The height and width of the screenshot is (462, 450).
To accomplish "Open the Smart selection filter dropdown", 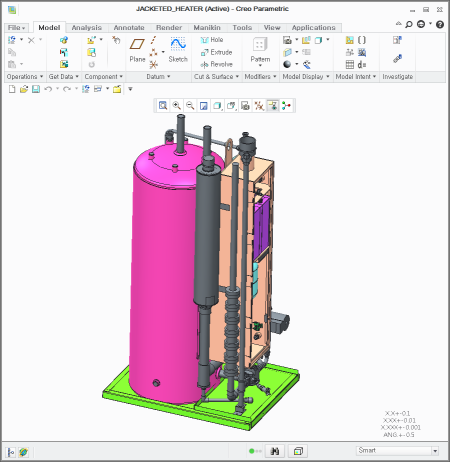I will click(435, 451).
